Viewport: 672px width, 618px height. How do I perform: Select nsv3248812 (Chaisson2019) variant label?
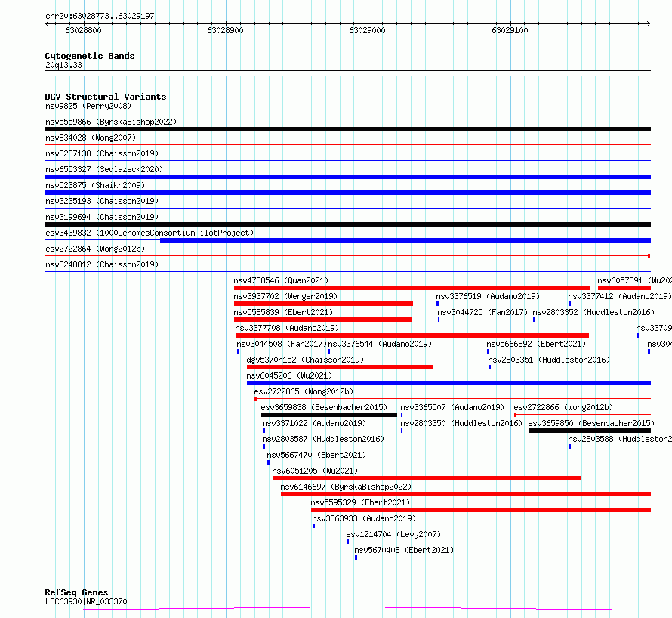click(102, 264)
